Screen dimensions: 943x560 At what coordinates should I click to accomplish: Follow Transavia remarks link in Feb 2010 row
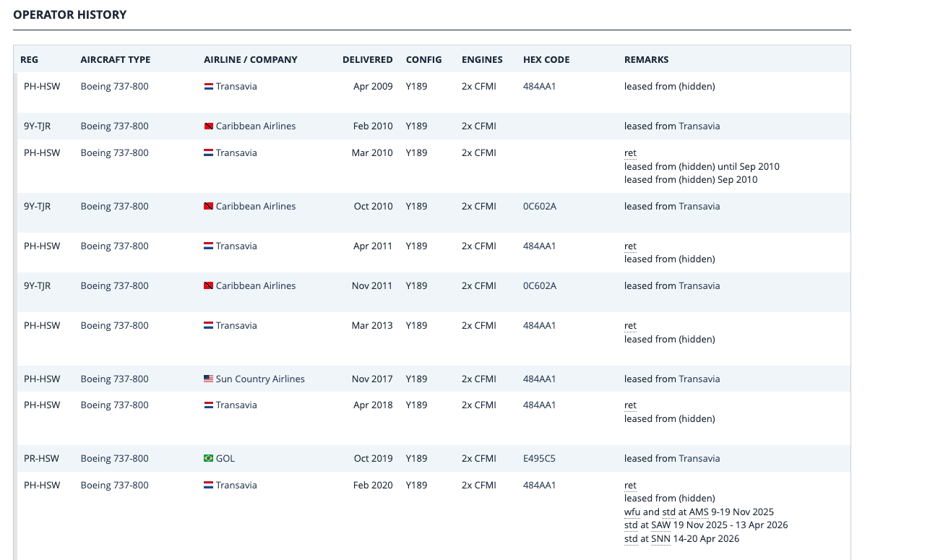tap(699, 126)
